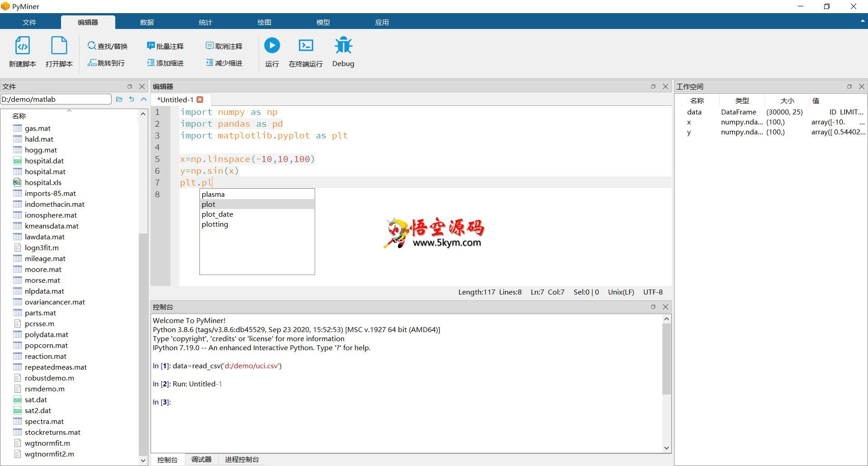Choose plot from the autocomplete list
This screenshot has height=466, width=868.
(x=257, y=204)
